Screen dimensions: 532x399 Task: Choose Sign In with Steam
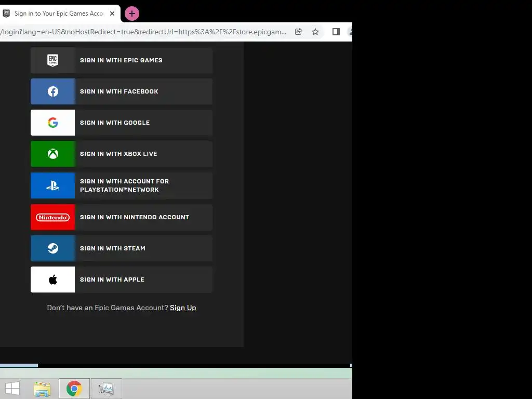pyautogui.click(x=122, y=248)
